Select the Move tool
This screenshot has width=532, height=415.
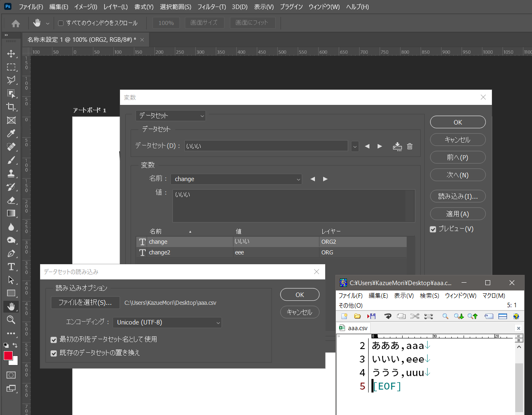pyautogui.click(x=11, y=53)
